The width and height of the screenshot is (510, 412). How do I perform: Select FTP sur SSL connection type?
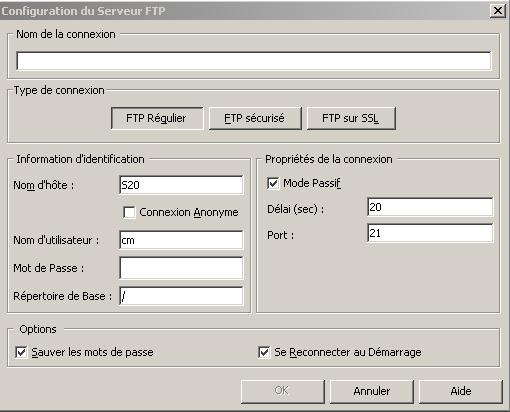click(x=351, y=118)
